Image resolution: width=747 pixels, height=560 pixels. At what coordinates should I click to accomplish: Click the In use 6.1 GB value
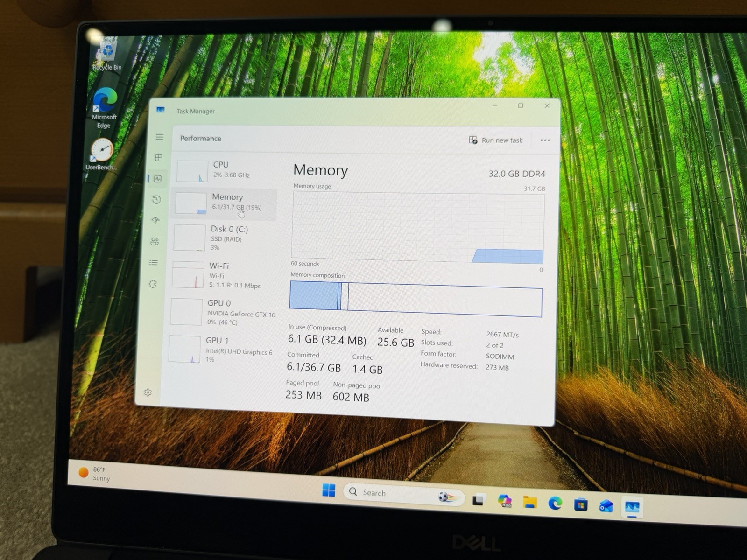327,340
